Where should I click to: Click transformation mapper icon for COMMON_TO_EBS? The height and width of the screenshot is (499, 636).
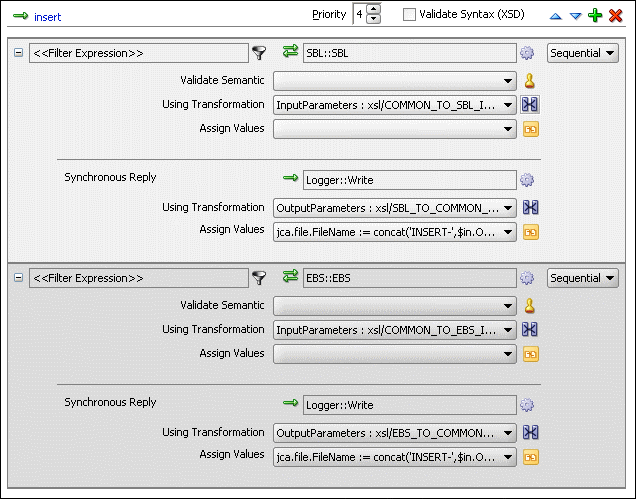pos(530,329)
